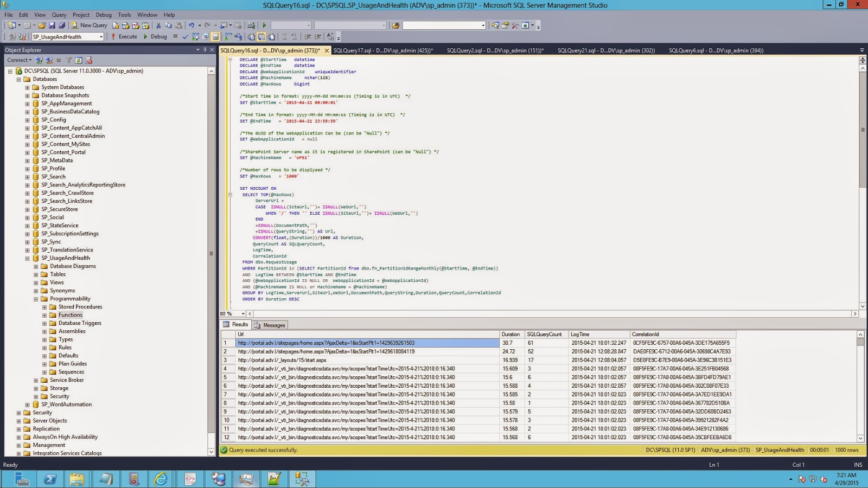The width and height of the screenshot is (868, 488).
Task: Increase indent of selected lines
Action: pos(318,37)
